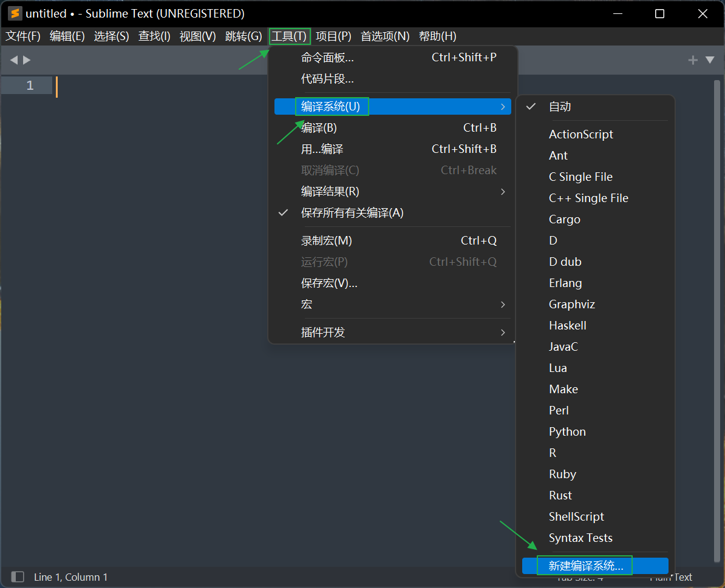Select 自动 build system option
The image size is (725, 588).
coord(595,107)
